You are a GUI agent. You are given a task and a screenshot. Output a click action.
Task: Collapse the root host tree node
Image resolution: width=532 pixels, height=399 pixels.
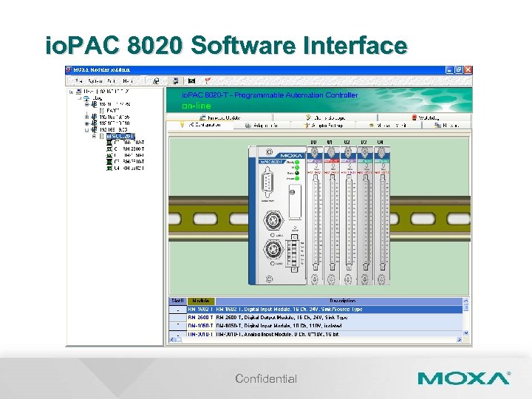click(x=71, y=92)
